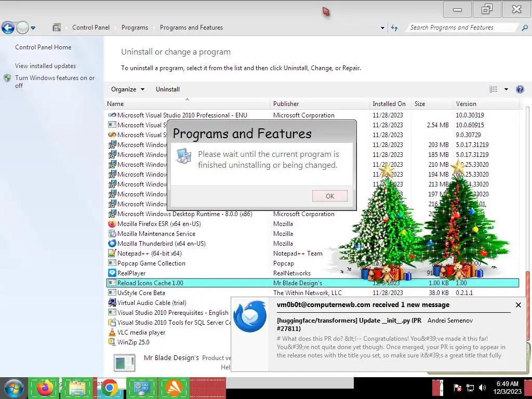Select WinZip 25.0 entry
This screenshot has width=532, height=399.
click(134, 342)
